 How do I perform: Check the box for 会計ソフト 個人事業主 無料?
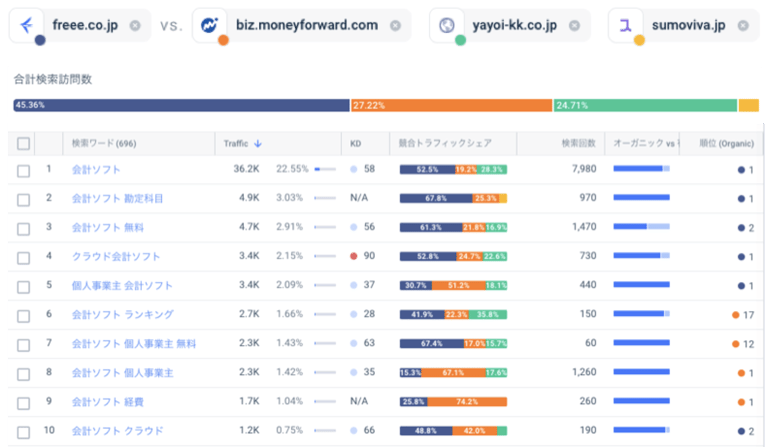[x=23, y=345]
